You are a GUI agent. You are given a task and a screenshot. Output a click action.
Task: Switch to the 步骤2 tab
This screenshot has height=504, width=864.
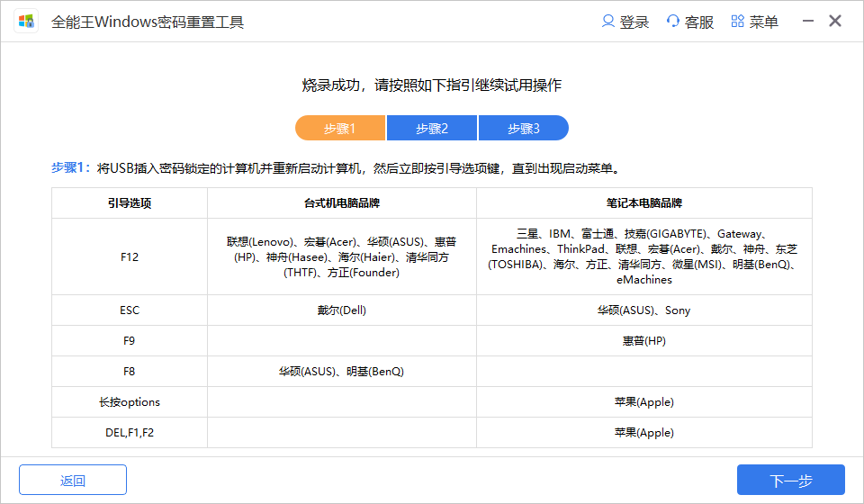[x=432, y=129]
